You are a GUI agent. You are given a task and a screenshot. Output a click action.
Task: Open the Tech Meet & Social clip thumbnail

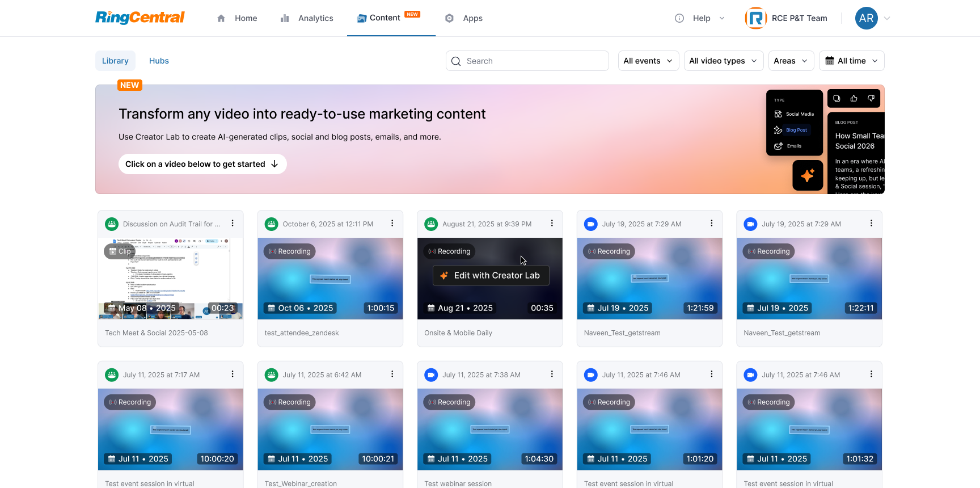(171, 279)
